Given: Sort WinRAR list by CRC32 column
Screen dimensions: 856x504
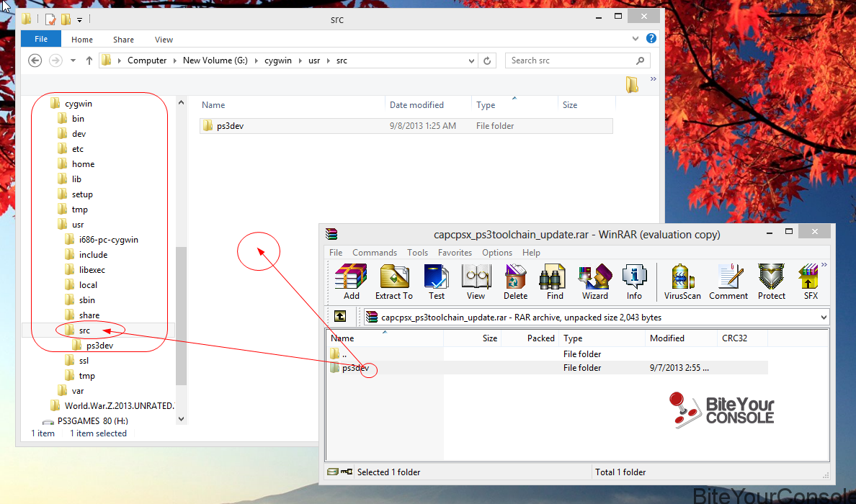Looking at the screenshot, I should pos(742,338).
